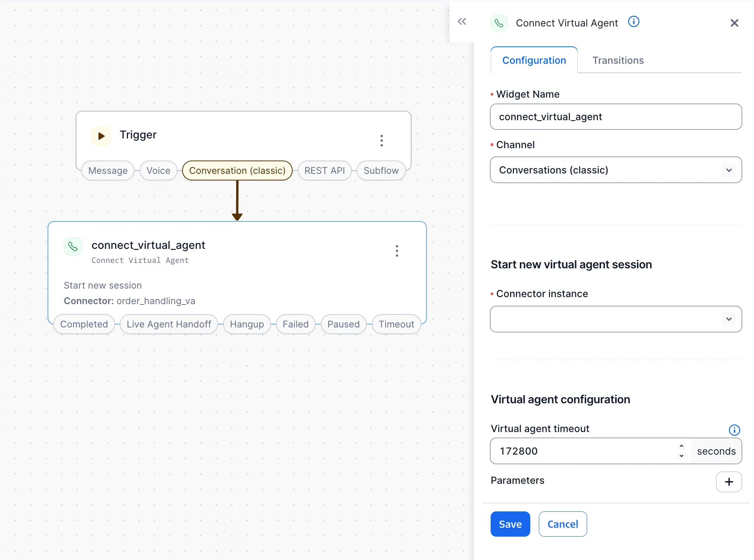This screenshot has width=754, height=560.
Task: Edit the Virtual agent timeout value
Action: click(x=584, y=451)
